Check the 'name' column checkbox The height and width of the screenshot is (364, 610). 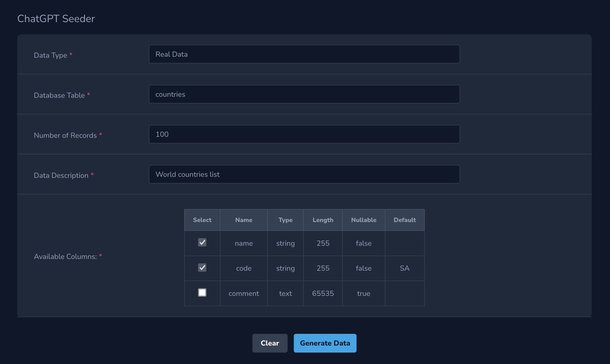click(202, 243)
